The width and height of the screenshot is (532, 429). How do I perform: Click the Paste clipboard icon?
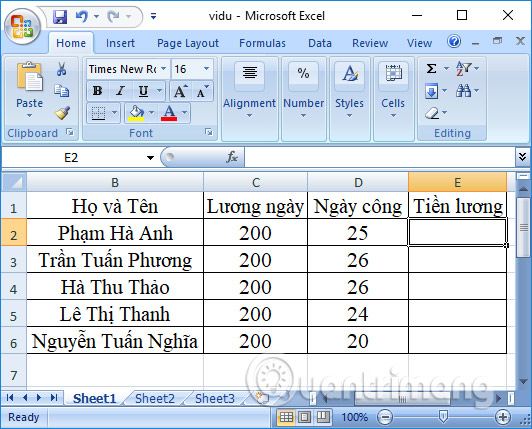click(30, 77)
